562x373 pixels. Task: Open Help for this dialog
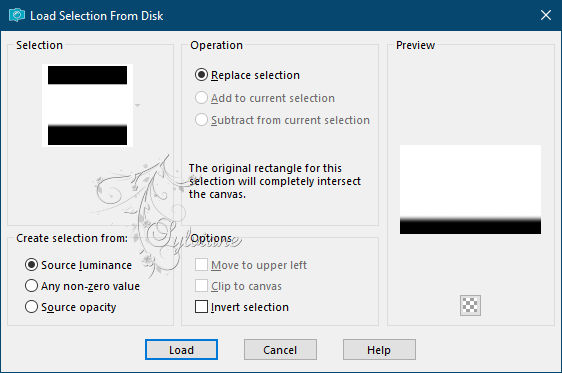(379, 349)
